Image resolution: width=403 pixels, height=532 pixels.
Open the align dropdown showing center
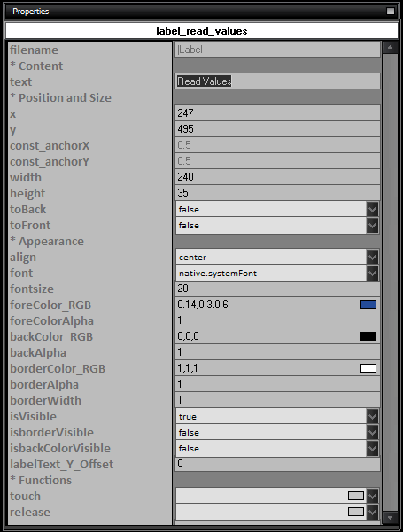coord(373,258)
